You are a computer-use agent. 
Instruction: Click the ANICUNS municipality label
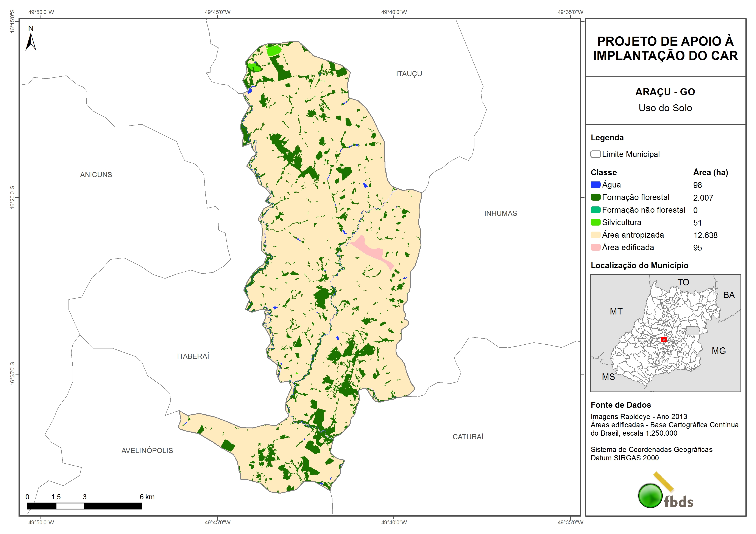point(96,175)
